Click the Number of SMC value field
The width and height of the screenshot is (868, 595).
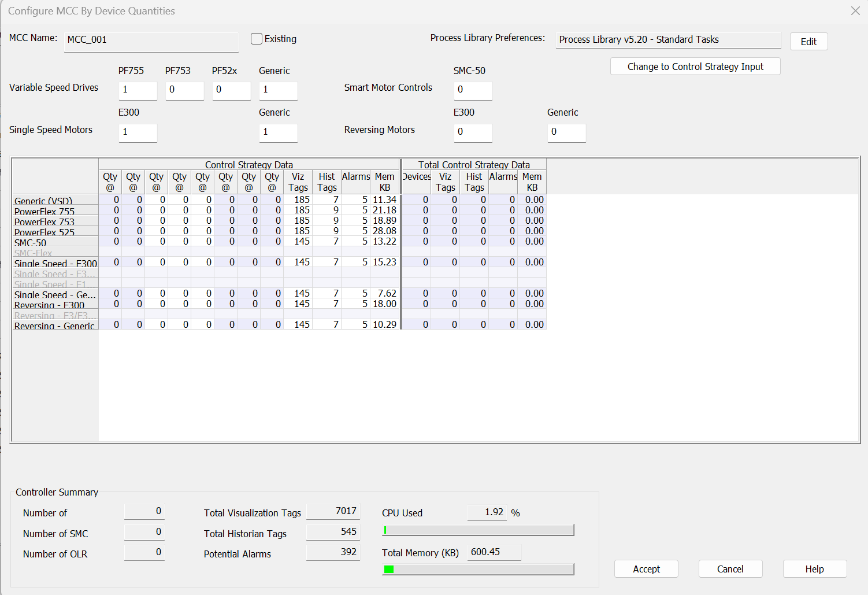144,532
